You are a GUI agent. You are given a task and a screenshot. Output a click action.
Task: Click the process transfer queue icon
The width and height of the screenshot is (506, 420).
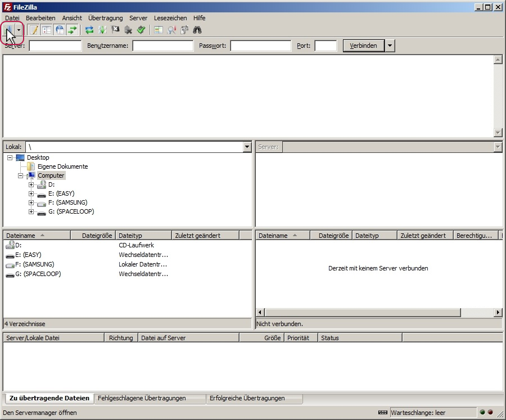click(x=102, y=30)
